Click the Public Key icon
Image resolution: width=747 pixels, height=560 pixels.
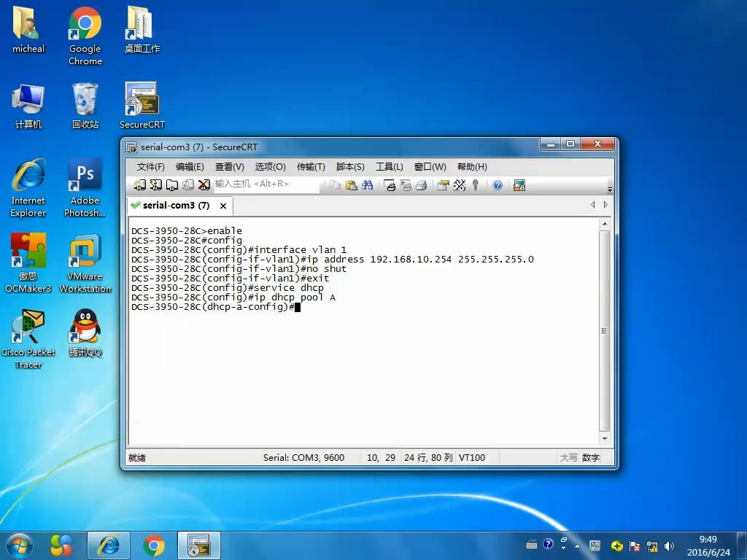[x=475, y=185]
